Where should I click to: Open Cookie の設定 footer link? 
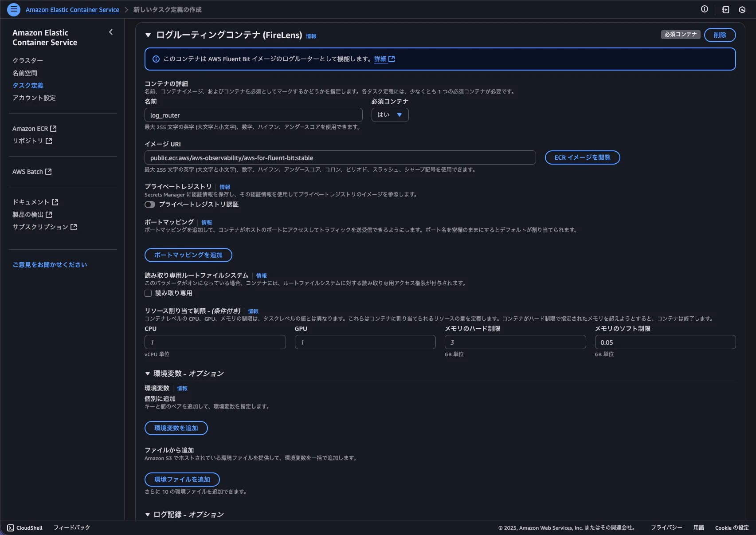pos(732,528)
